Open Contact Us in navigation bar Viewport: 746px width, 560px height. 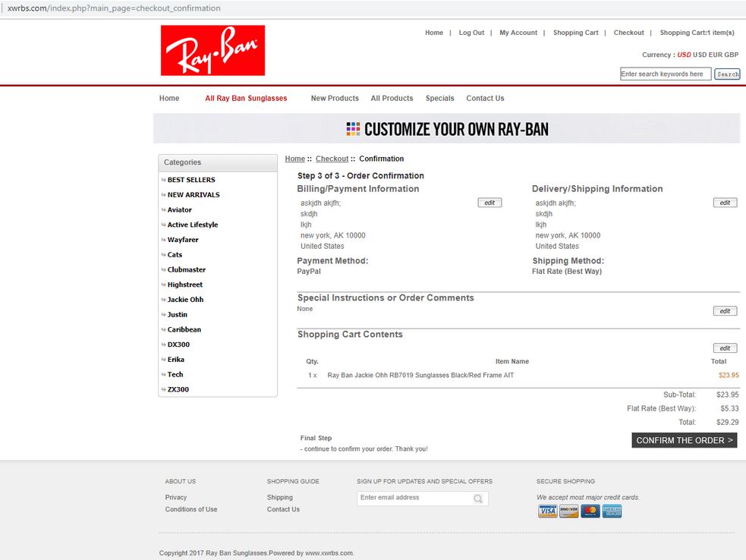(485, 99)
